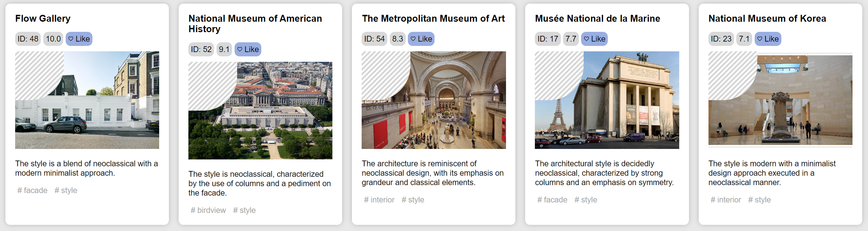Open the Flow Gallery facade photo
Viewport: 868px width, 231px height.
point(87,100)
